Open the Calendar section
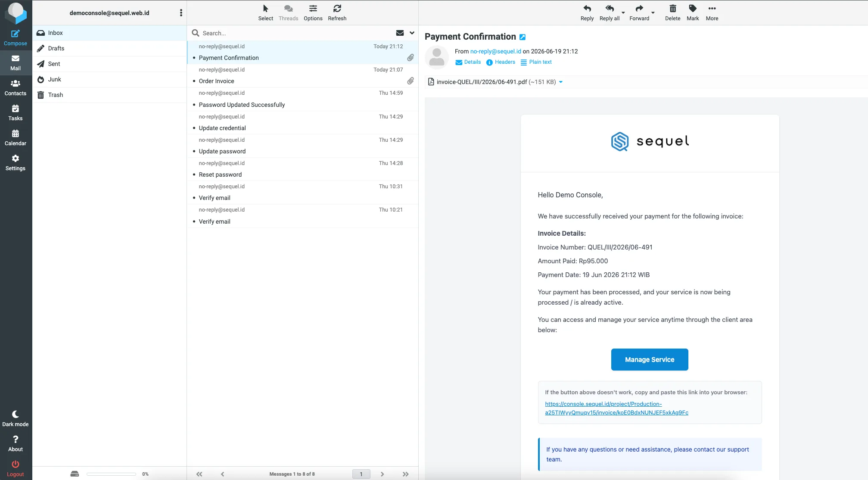Image resolution: width=868 pixels, height=480 pixels. 16,138
